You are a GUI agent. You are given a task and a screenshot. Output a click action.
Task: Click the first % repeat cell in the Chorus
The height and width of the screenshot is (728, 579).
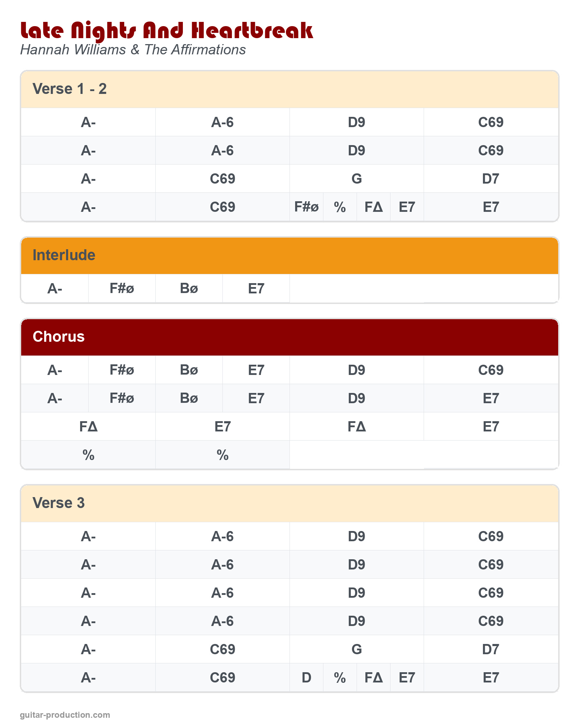pyautogui.click(x=88, y=455)
